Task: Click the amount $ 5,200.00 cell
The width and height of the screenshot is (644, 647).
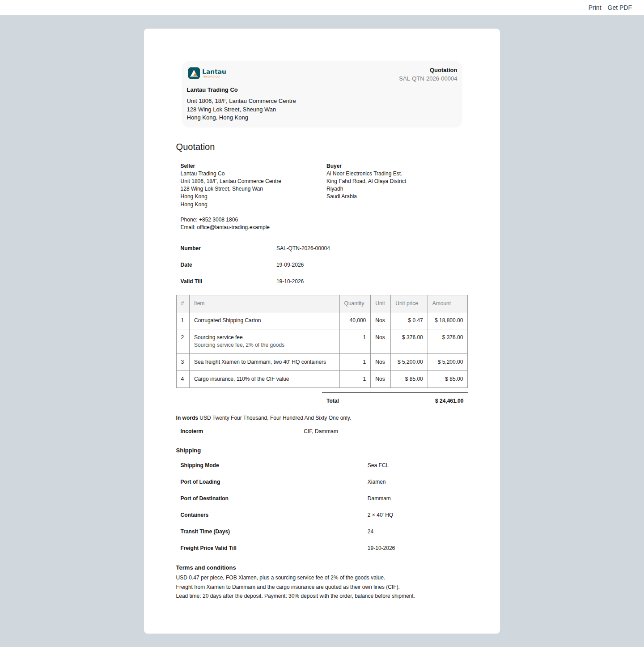Action: [448, 362]
